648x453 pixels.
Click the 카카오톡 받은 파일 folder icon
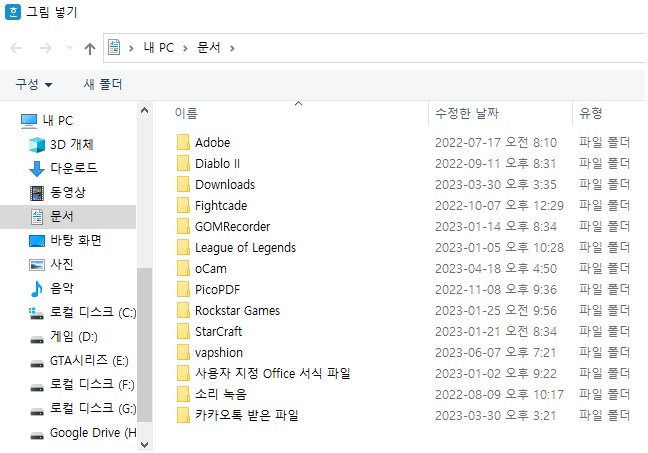(x=183, y=415)
